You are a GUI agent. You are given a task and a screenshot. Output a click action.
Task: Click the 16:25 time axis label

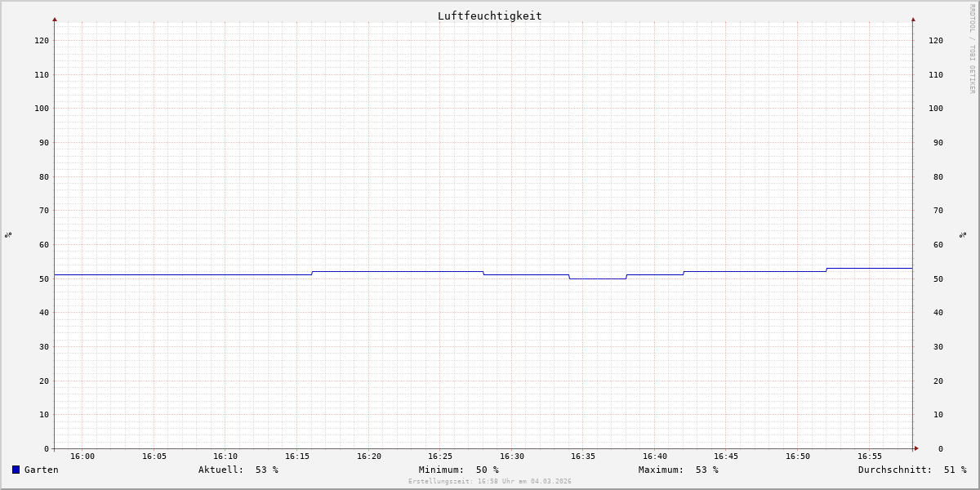click(x=440, y=457)
